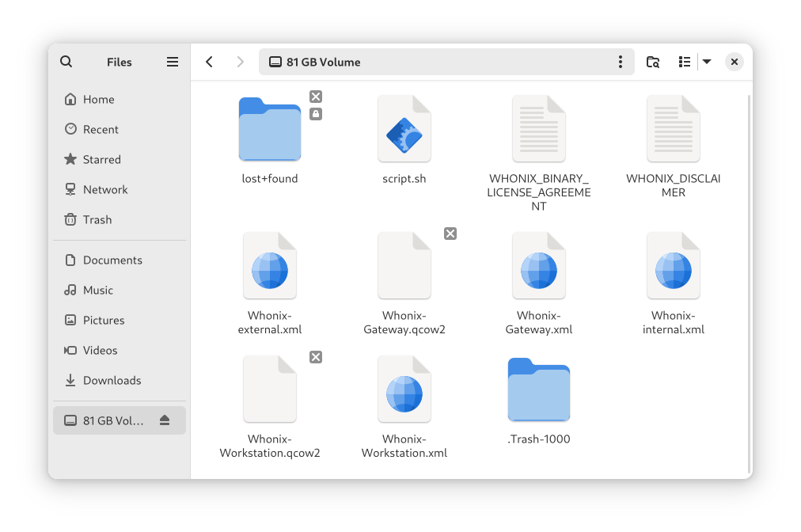The width and height of the screenshot is (801, 532).
Task: Open Documents folder in sidebar
Action: point(120,260)
